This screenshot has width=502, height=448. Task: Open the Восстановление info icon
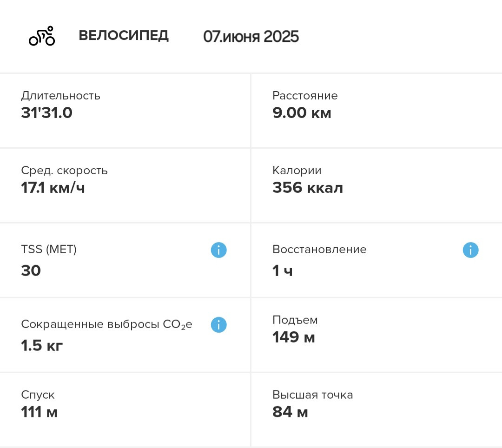(x=470, y=250)
